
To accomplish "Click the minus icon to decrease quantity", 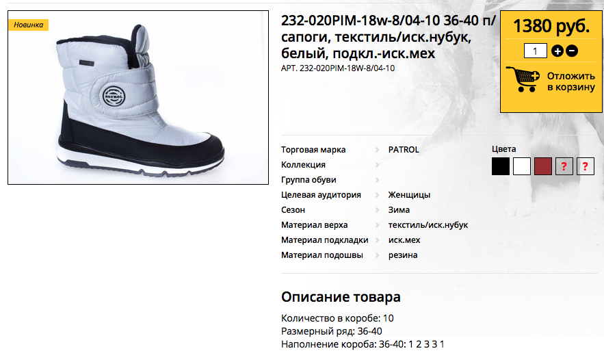I will (572, 51).
